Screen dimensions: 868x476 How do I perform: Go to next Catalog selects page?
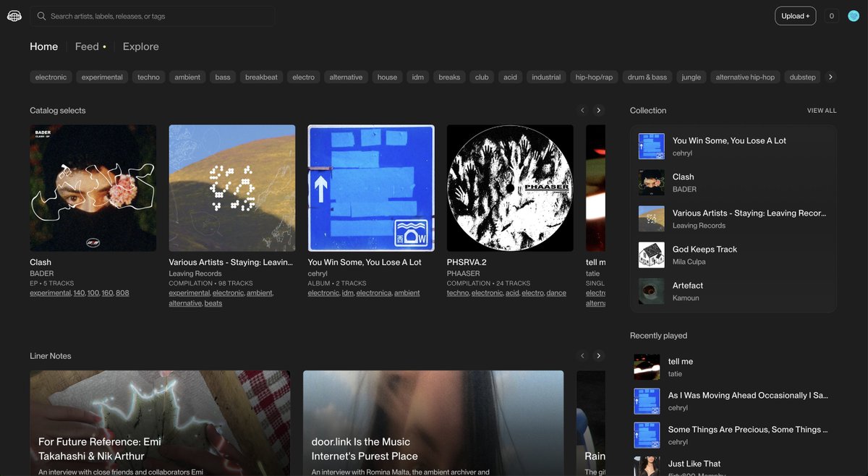tap(598, 110)
